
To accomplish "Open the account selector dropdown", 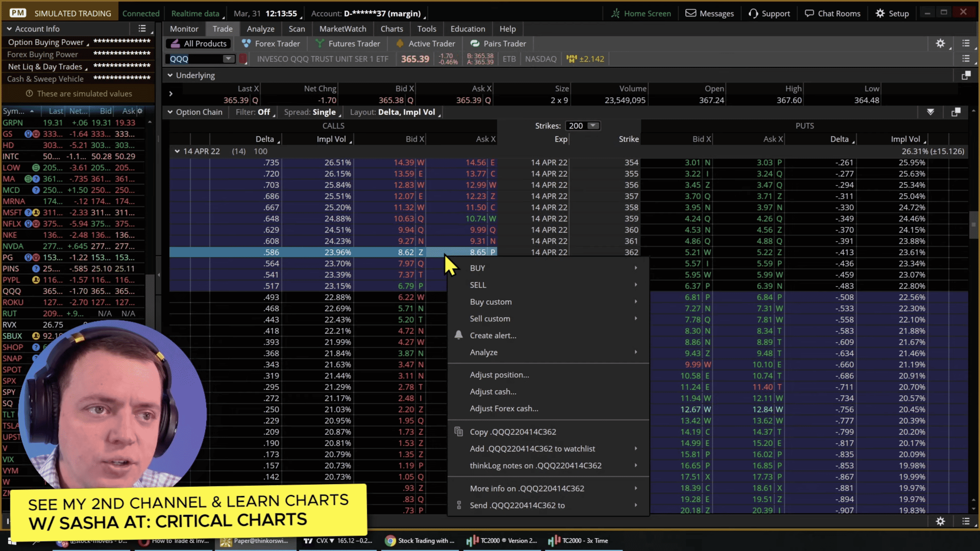I will [368, 13].
